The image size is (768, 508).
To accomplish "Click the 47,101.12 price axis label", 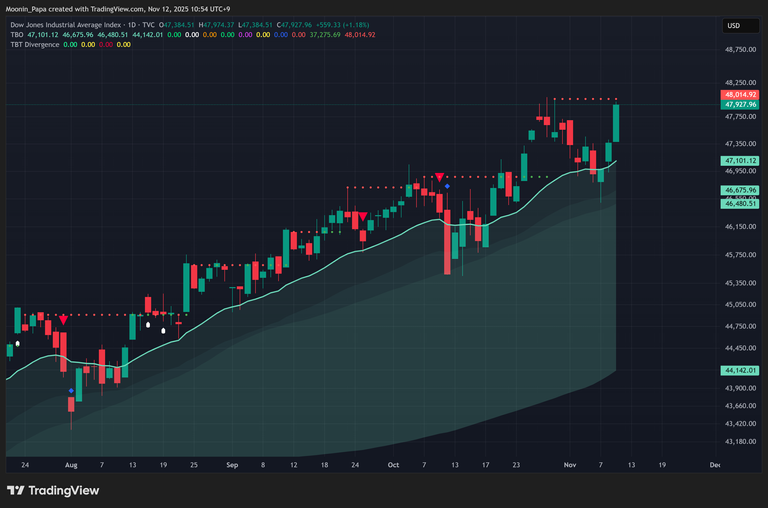I will coord(741,160).
